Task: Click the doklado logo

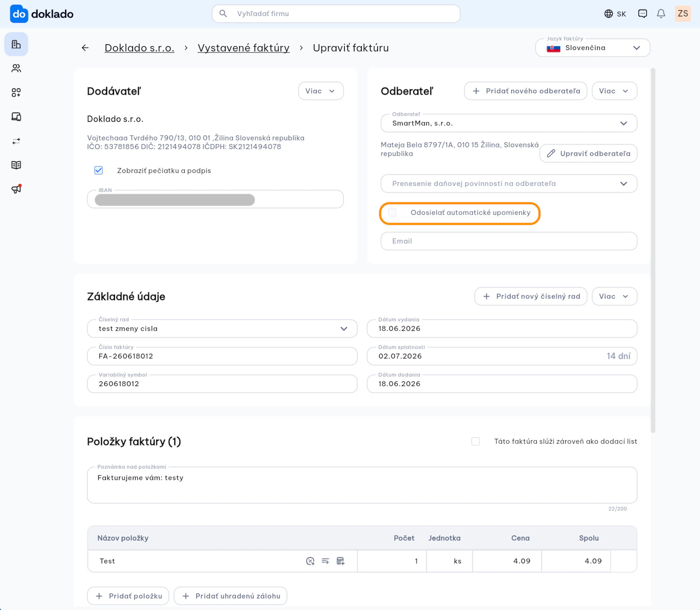Action: [x=42, y=14]
